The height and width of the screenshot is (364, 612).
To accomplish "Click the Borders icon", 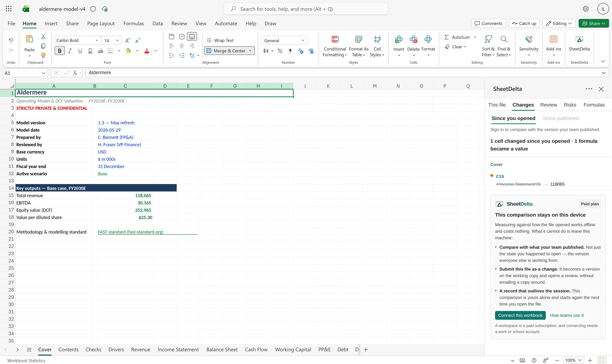I will click(110, 51).
